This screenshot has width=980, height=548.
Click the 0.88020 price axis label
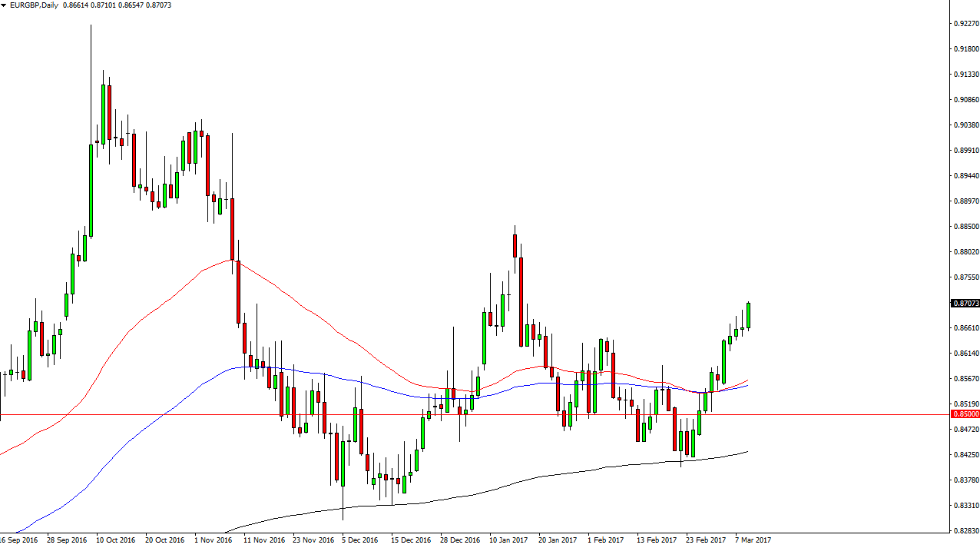pyautogui.click(x=965, y=252)
